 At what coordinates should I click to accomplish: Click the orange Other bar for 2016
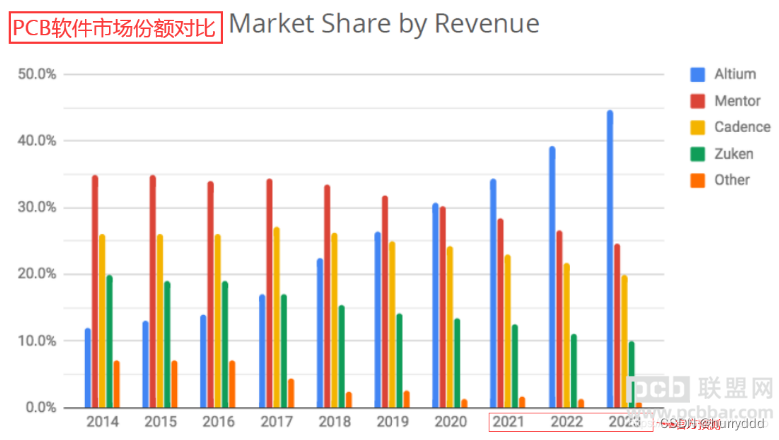(x=232, y=384)
